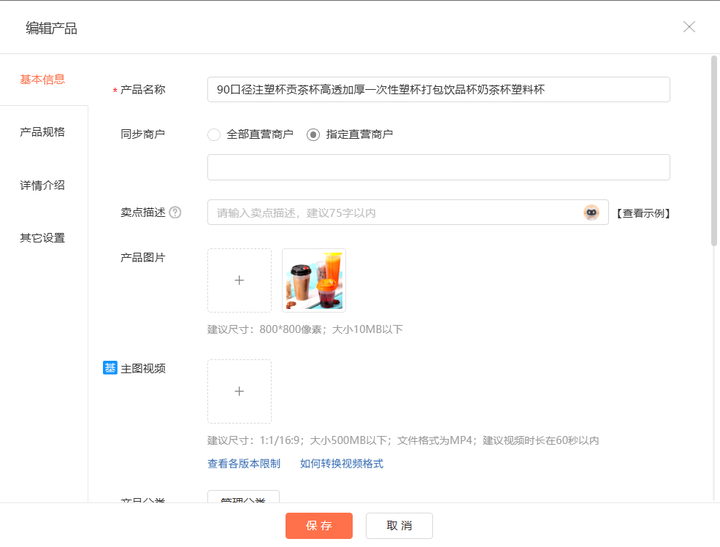
Task: Click the plus box to add a 产品图片
Action: point(239,281)
